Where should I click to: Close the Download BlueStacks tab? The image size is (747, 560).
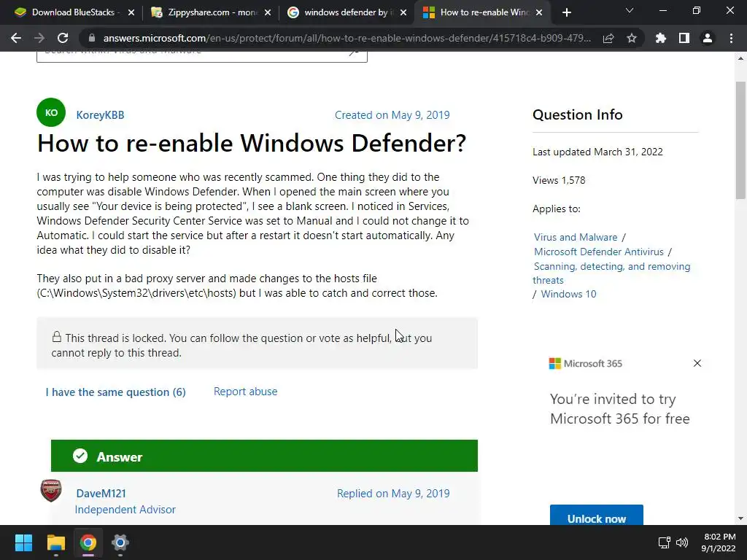(x=131, y=12)
